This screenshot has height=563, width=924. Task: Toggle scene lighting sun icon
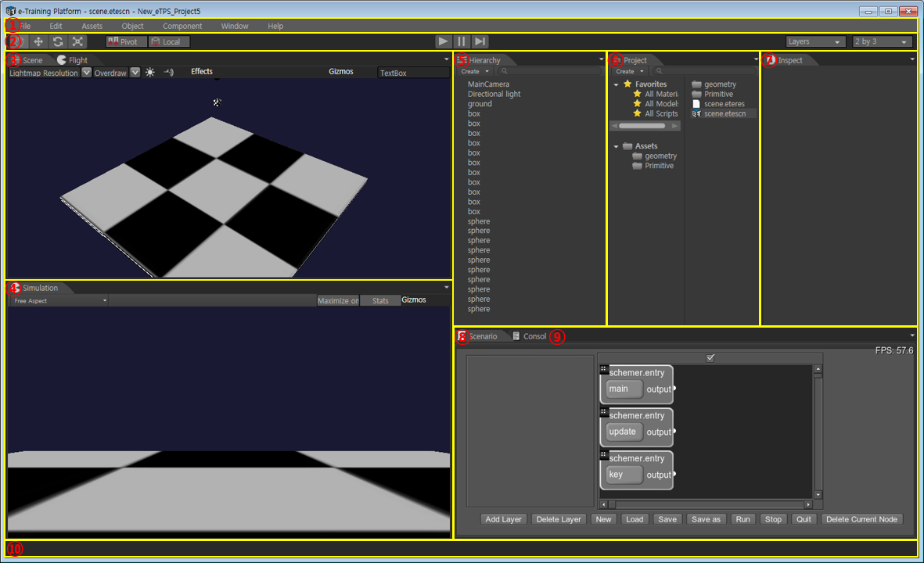click(149, 72)
